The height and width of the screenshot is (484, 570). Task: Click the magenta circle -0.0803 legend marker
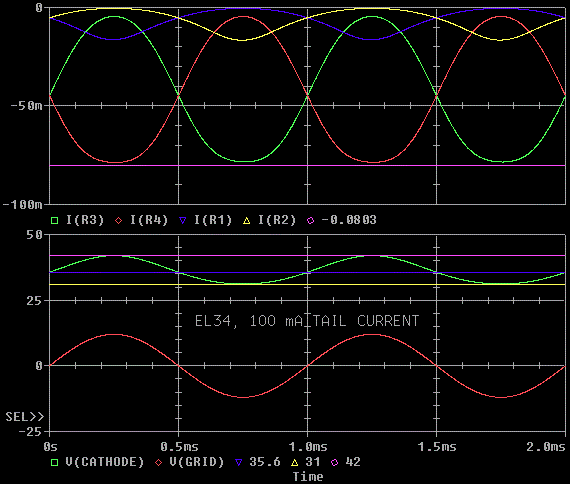pos(310,220)
